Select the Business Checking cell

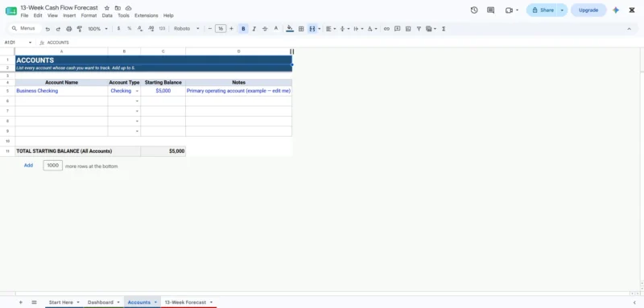click(62, 91)
